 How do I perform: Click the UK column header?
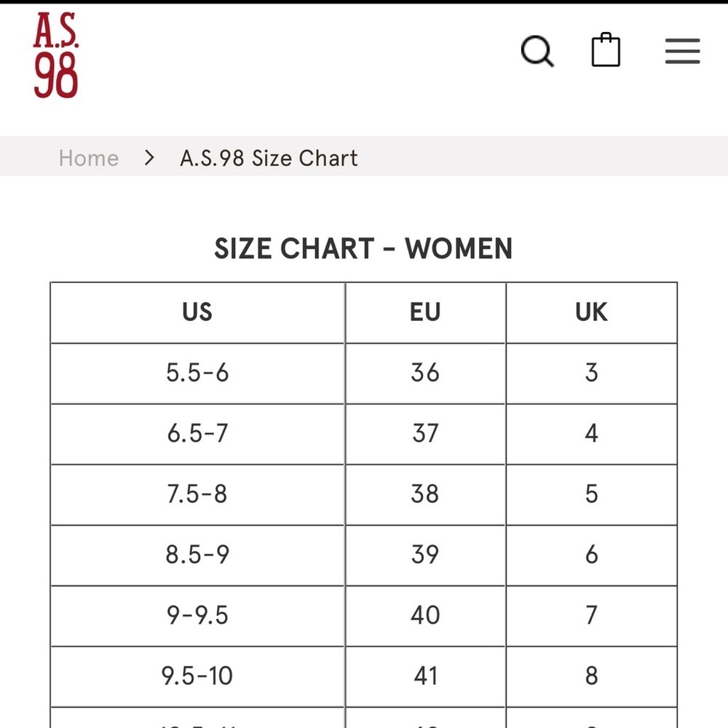591,312
